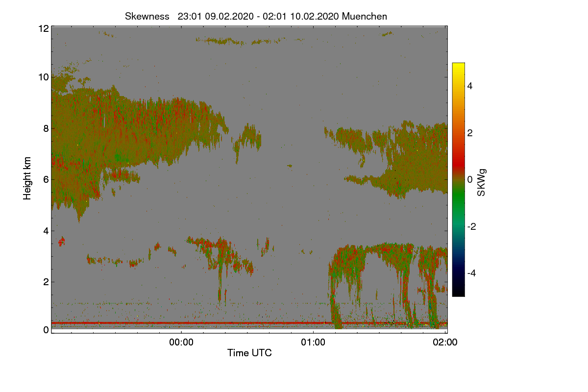Click the plot title starting with 'Skewness'
Viewport: 588px width, 392px height.
256,16
